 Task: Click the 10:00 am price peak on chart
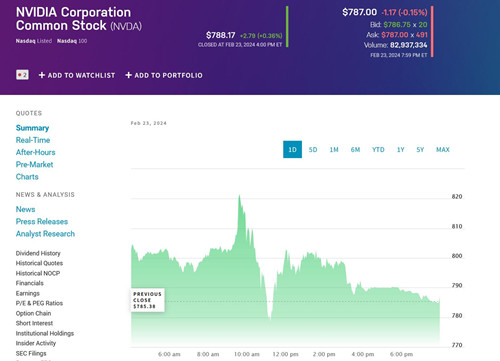pyautogui.click(x=239, y=196)
